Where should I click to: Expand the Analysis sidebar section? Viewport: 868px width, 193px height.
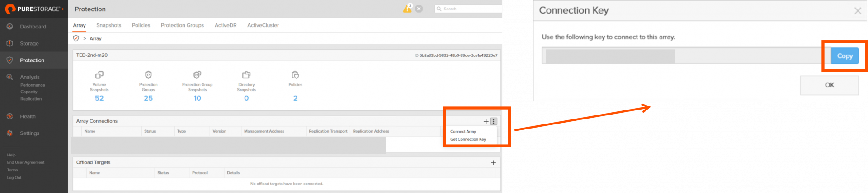(30, 77)
